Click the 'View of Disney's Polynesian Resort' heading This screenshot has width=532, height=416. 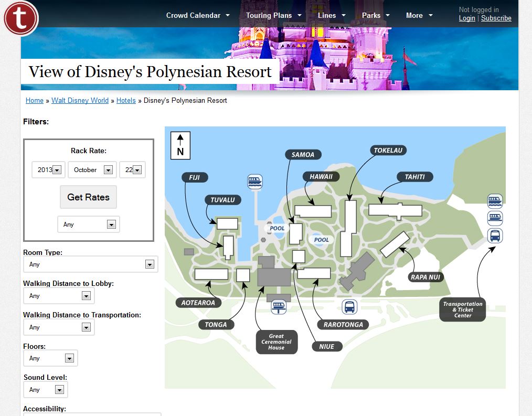click(150, 71)
